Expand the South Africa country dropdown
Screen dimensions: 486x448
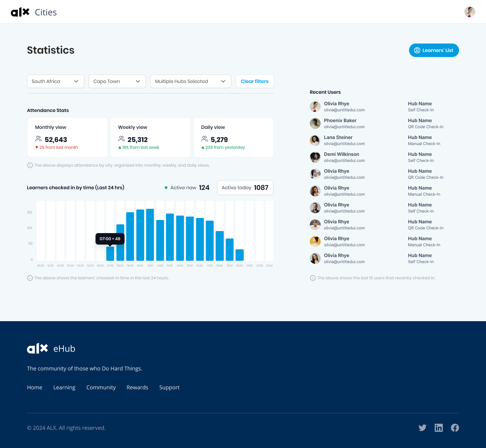point(56,81)
